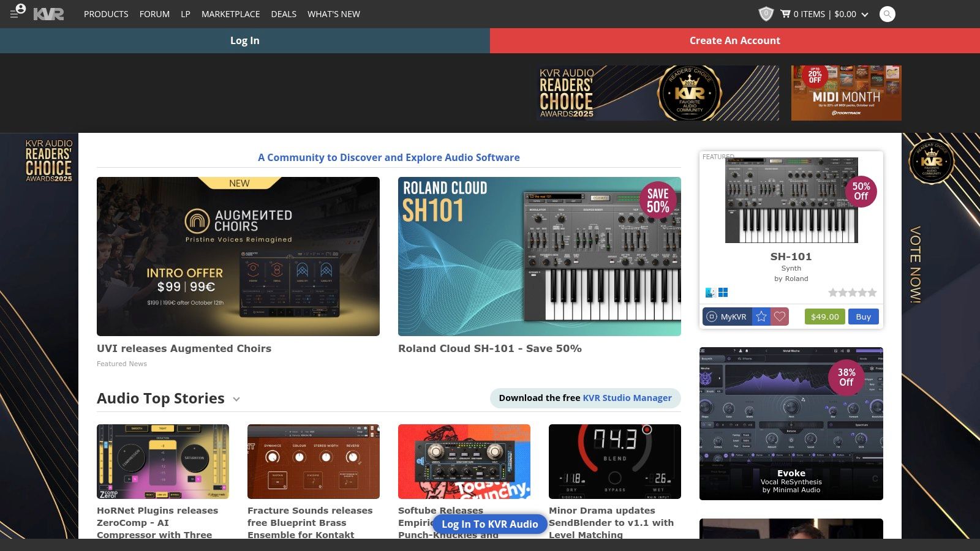Rate SH-101 using the star rating

(853, 293)
